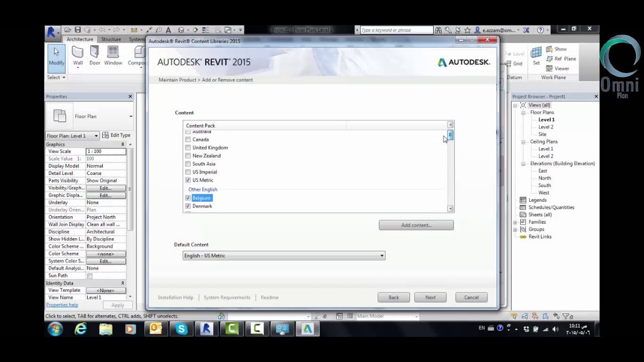Click the content list scrollbar thumb

click(x=450, y=135)
